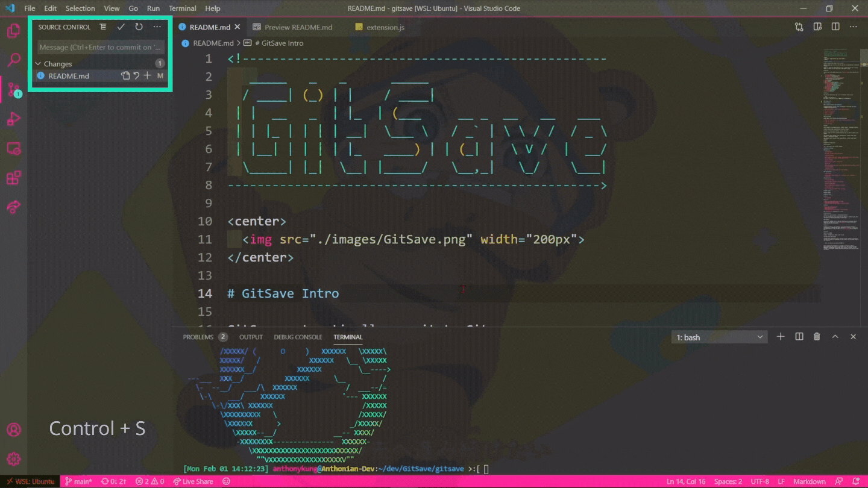Viewport: 868px width, 488px height.
Task: Click the feedback person icon in status bar
Action: point(839,481)
